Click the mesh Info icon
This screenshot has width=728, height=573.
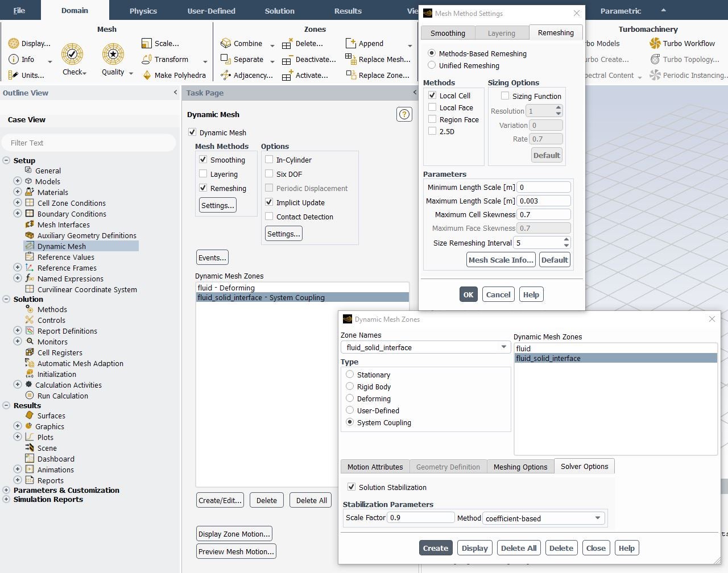coord(14,59)
